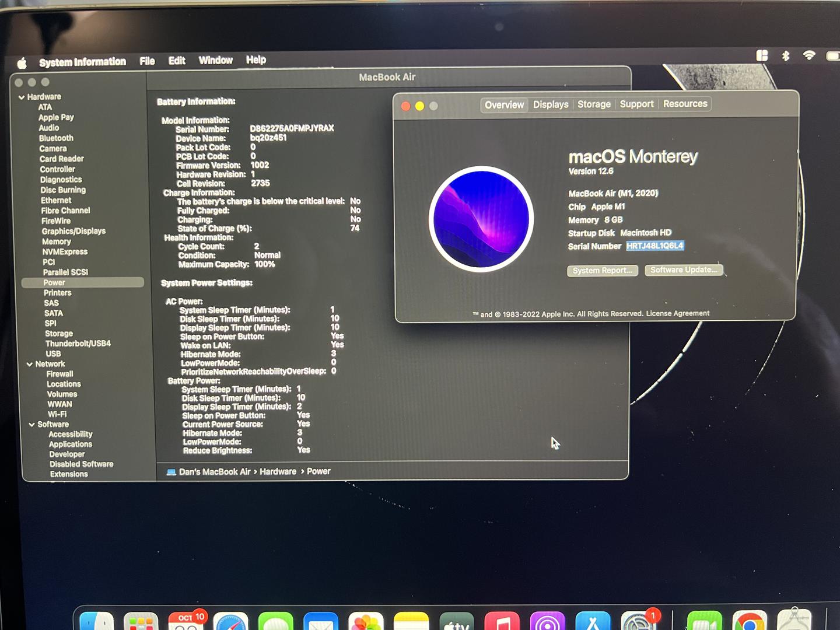Viewport: 840px width, 630px height.
Task: Click the battery serial number D862275A0FMPJYRAX
Action: point(292,128)
